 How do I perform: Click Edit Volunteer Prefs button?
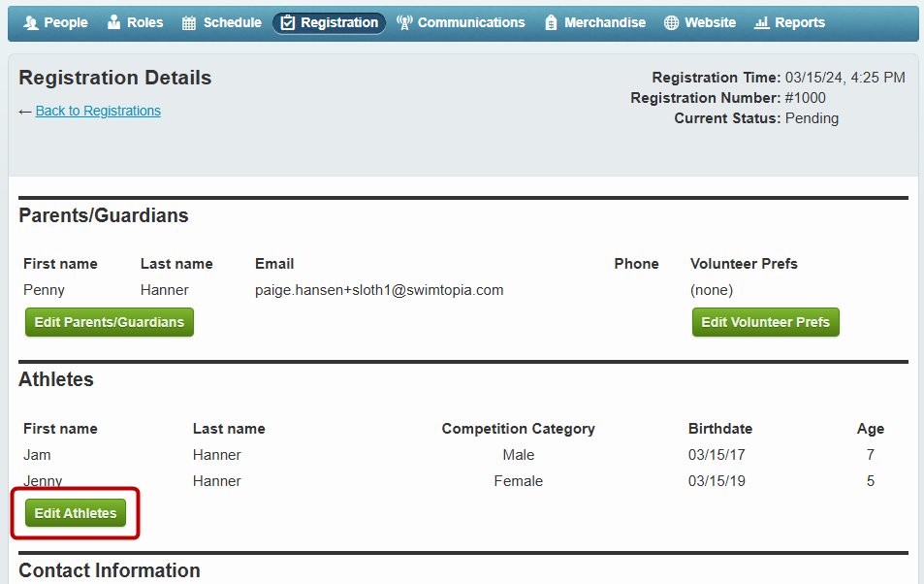766,322
